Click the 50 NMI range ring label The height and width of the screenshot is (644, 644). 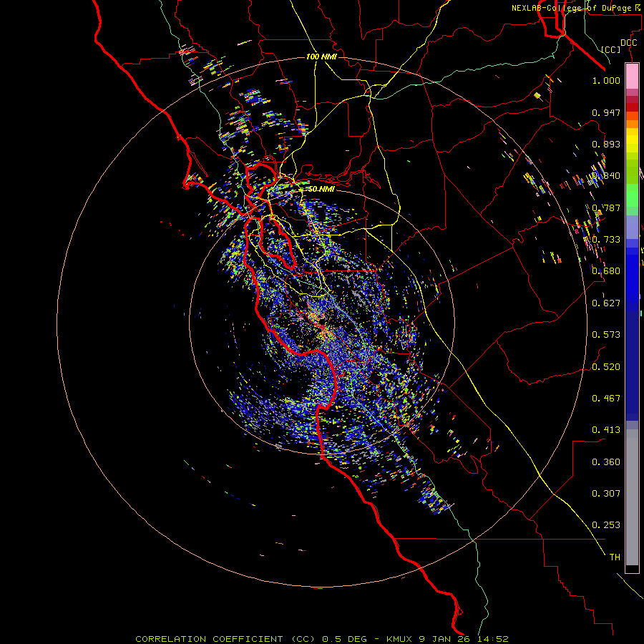coord(321,189)
